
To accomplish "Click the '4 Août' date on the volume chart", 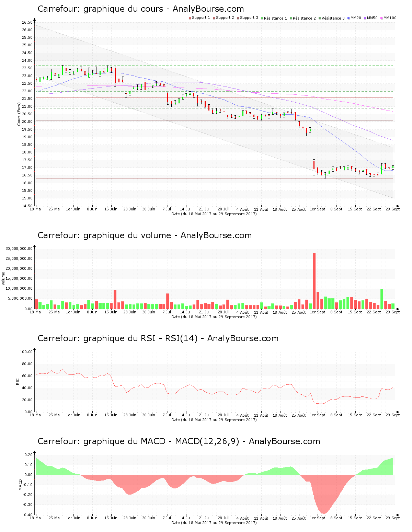I will [242, 312].
